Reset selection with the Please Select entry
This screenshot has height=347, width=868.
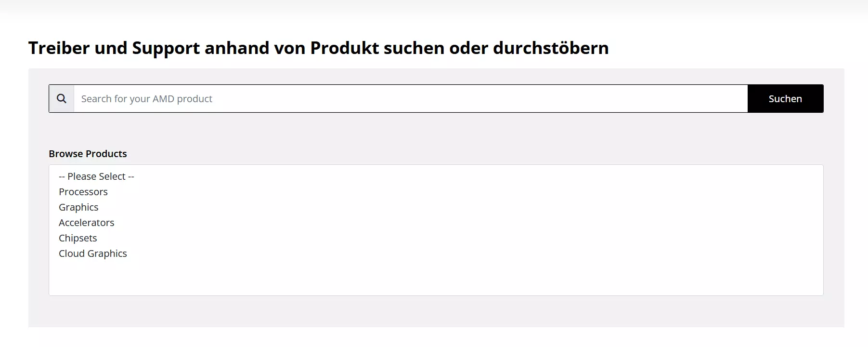point(436,176)
